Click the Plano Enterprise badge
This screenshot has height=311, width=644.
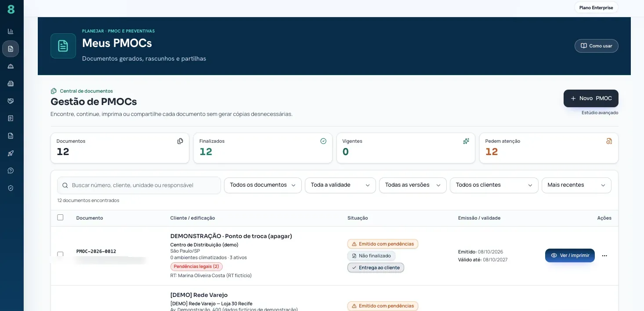click(x=596, y=7)
